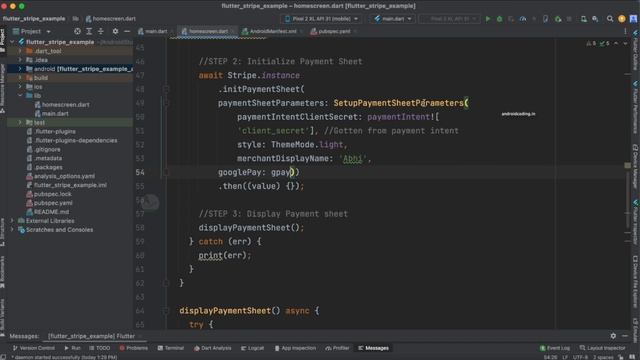Expand the android folder
The image size is (640, 360).
point(20,69)
